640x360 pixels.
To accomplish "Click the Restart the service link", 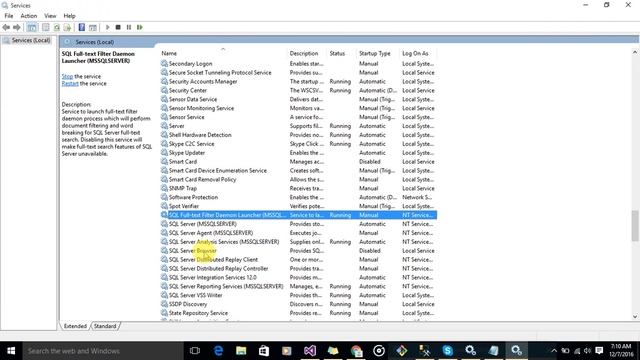I will pyautogui.click(x=70, y=83).
